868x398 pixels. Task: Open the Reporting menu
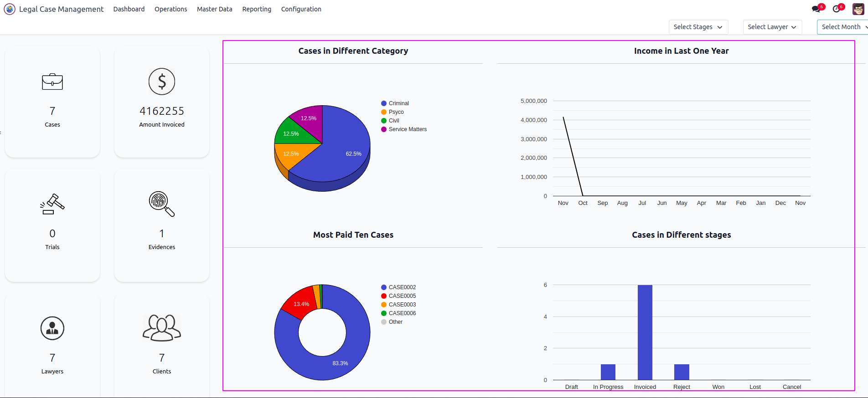[257, 9]
